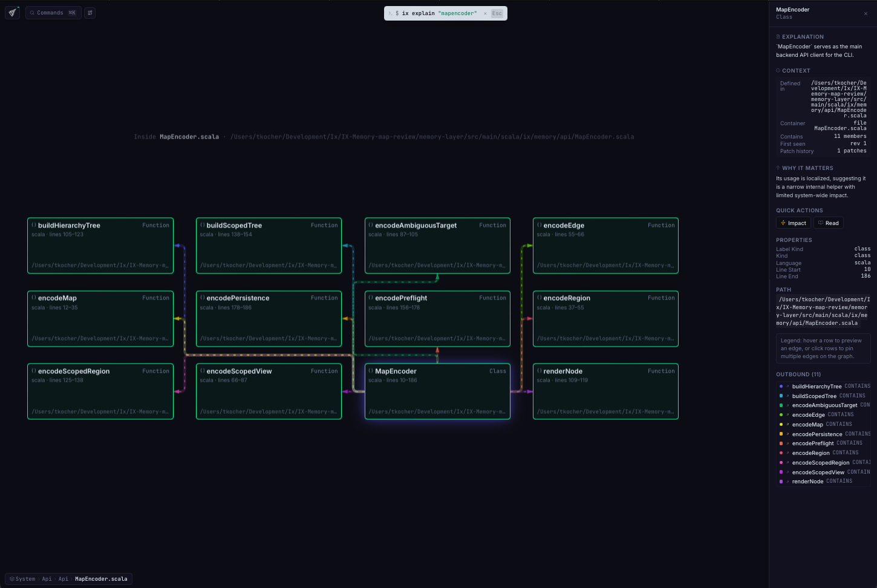Screen dimensions: 877x588
Task: Click the book icon on Read button
Action: pos(821,223)
